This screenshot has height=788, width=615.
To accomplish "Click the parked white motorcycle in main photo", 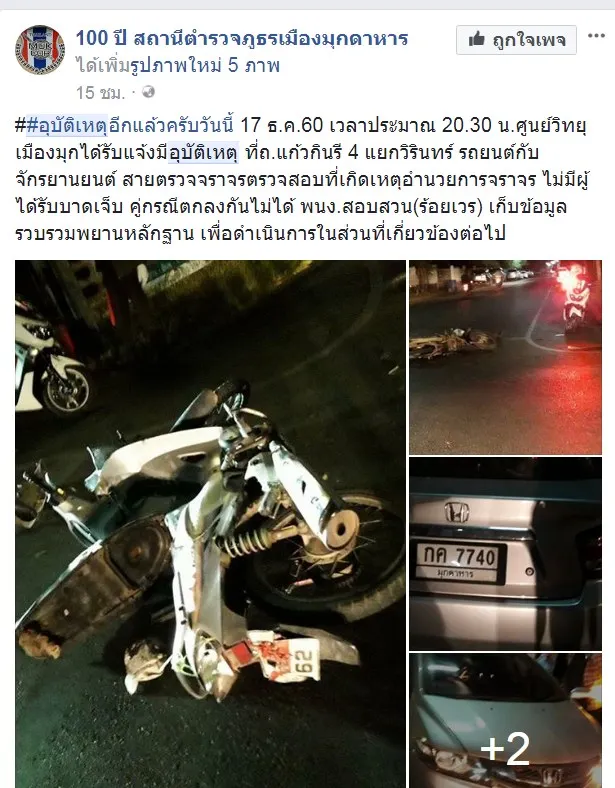I will pyautogui.click(x=50, y=362).
